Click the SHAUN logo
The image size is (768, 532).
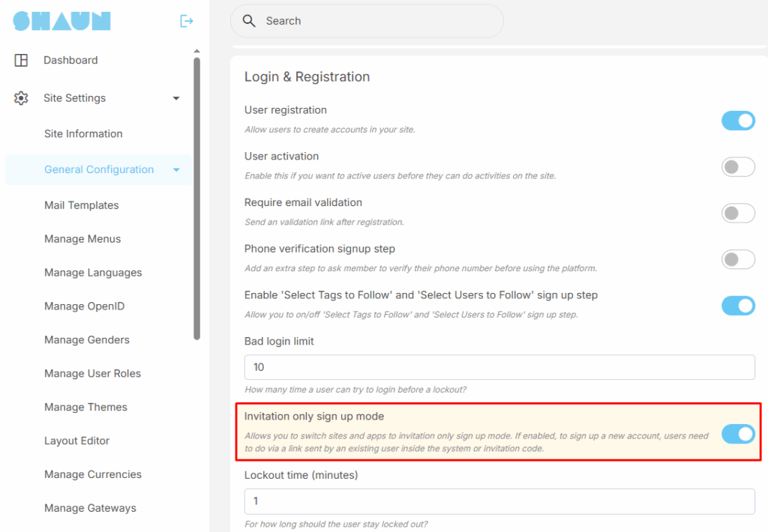(61, 21)
